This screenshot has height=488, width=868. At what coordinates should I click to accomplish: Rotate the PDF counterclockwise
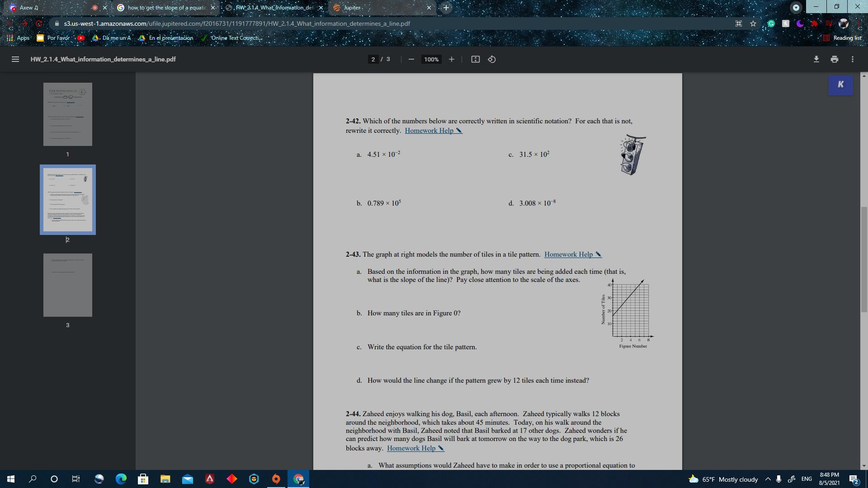pyautogui.click(x=492, y=59)
